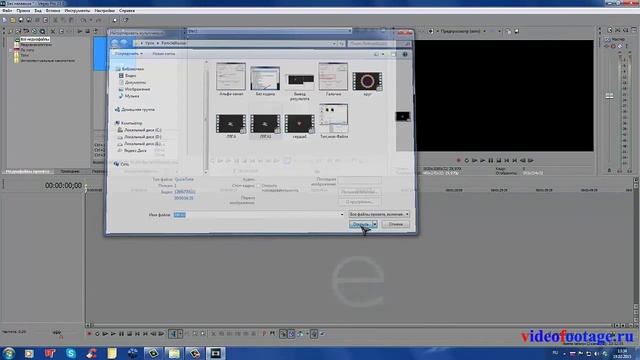
Task: Click the timeline Loop playback button
Action: point(97,334)
